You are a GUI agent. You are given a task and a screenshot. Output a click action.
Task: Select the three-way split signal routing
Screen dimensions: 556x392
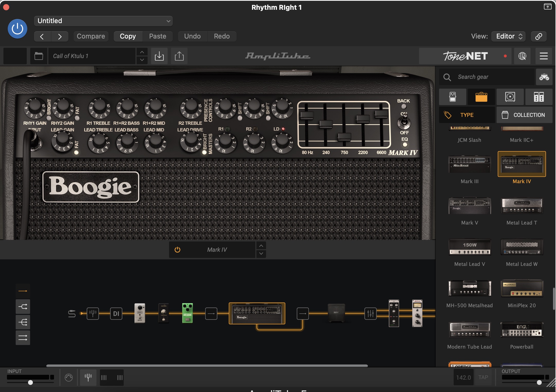point(23,322)
